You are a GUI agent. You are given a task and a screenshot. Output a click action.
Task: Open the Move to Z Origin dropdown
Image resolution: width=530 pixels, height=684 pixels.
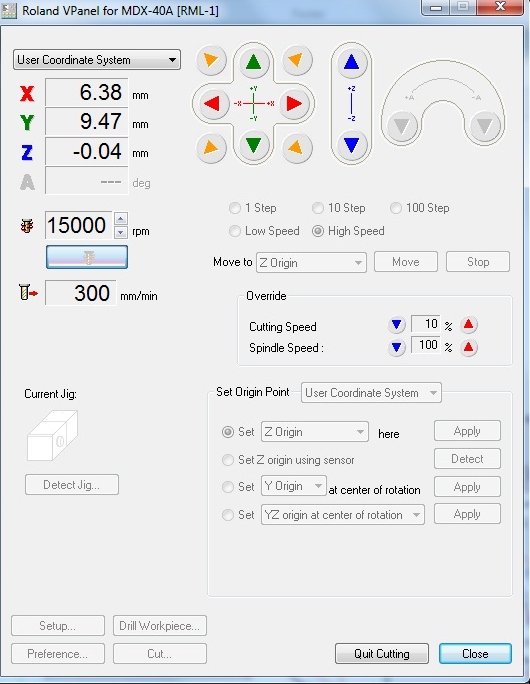[x=311, y=263]
